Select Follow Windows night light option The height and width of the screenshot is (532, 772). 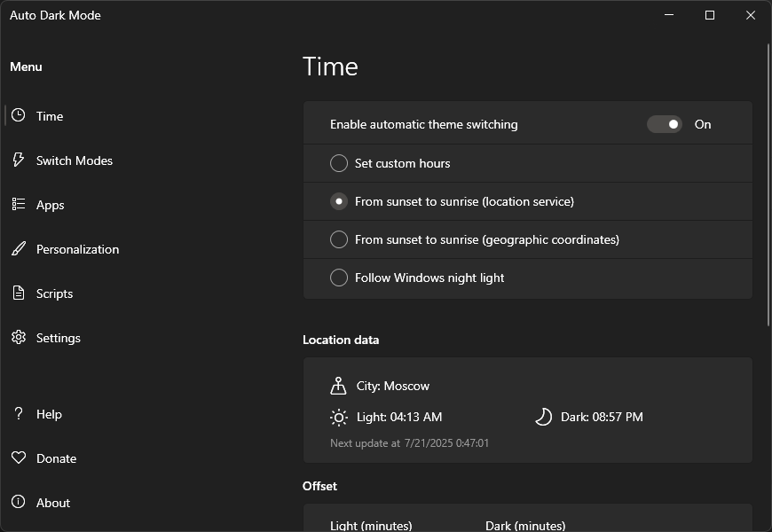pyautogui.click(x=338, y=278)
